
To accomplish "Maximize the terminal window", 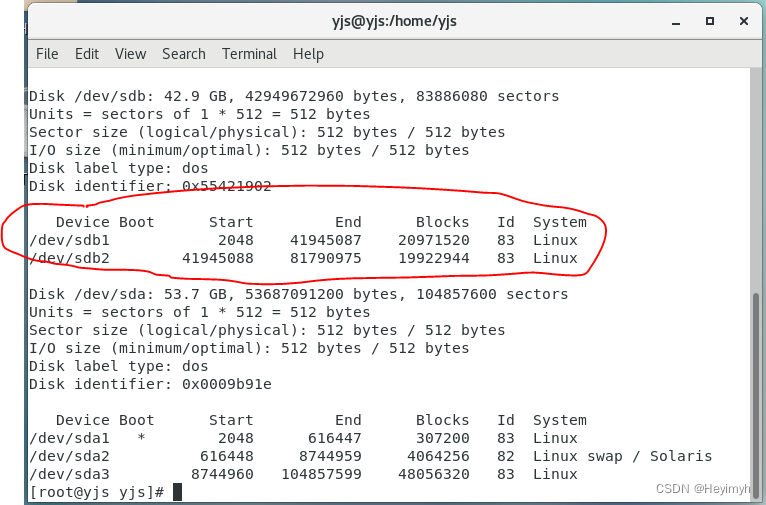I will (x=710, y=21).
